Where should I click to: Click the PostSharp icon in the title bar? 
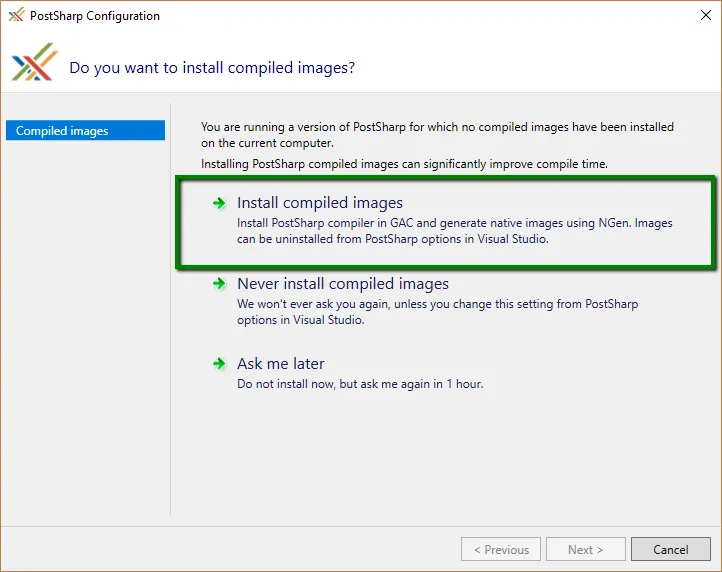[16, 16]
